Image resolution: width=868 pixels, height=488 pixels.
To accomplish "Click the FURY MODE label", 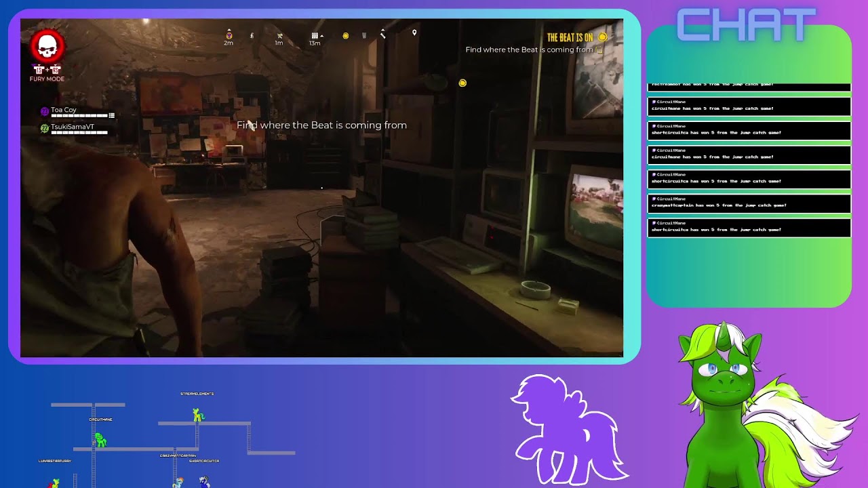I will point(47,79).
